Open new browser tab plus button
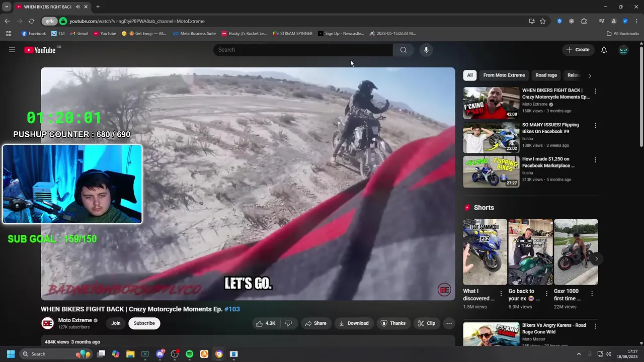Screen dimensions: 644x362 point(98,7)
